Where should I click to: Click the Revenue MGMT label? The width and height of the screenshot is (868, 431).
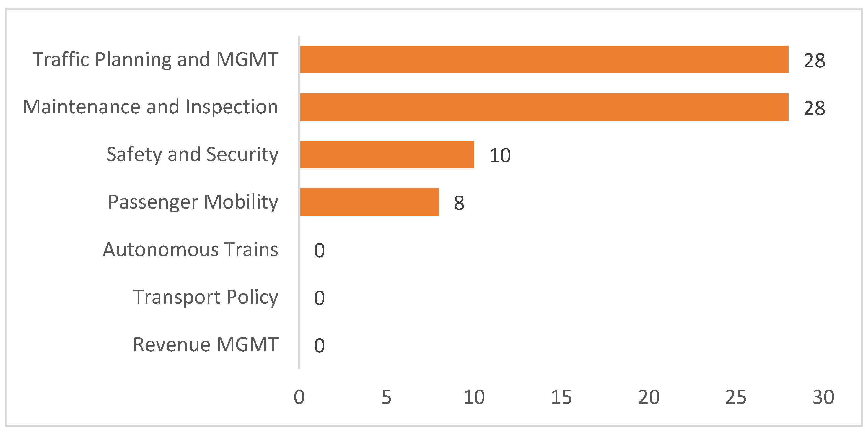(x=206, y=345)
